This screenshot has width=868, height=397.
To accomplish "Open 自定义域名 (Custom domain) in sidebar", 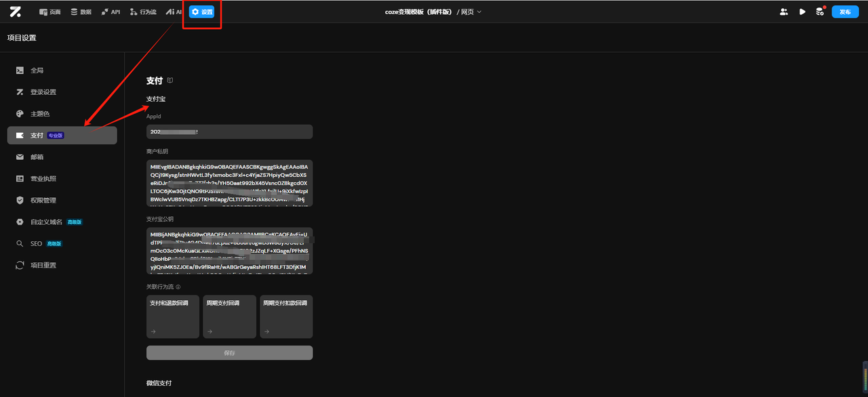I will [x=62, y=222].
